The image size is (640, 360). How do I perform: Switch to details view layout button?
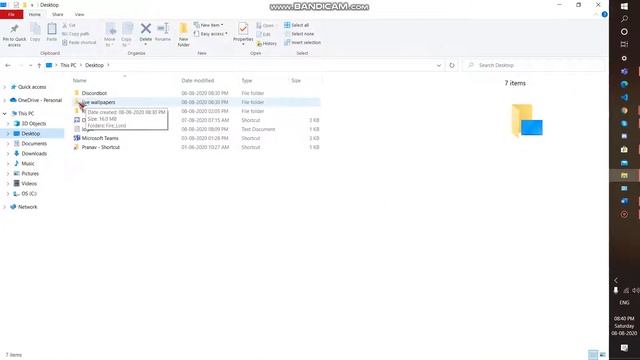[x=593, y=355]
